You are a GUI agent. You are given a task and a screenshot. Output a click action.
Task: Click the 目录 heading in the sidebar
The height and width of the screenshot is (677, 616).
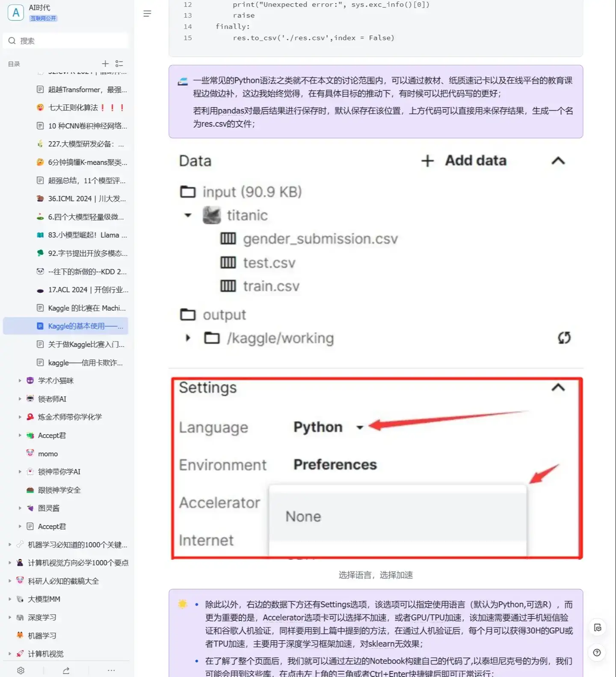14,64
